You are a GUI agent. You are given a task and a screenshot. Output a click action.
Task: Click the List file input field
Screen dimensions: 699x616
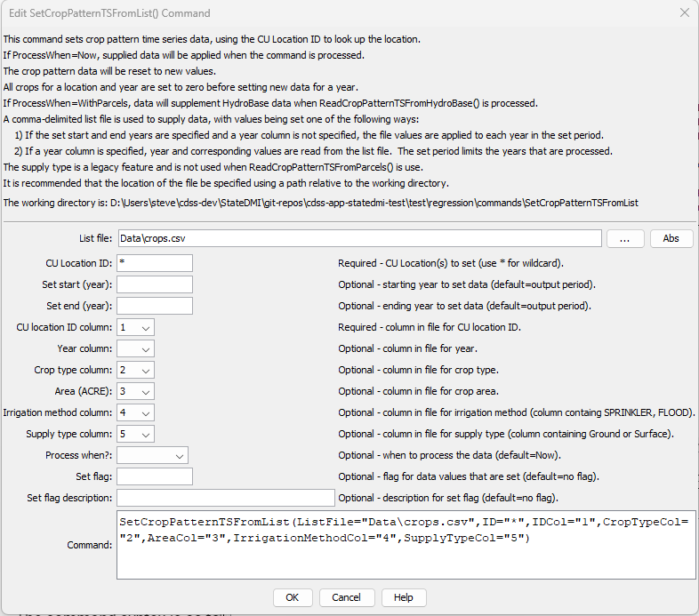360,238
